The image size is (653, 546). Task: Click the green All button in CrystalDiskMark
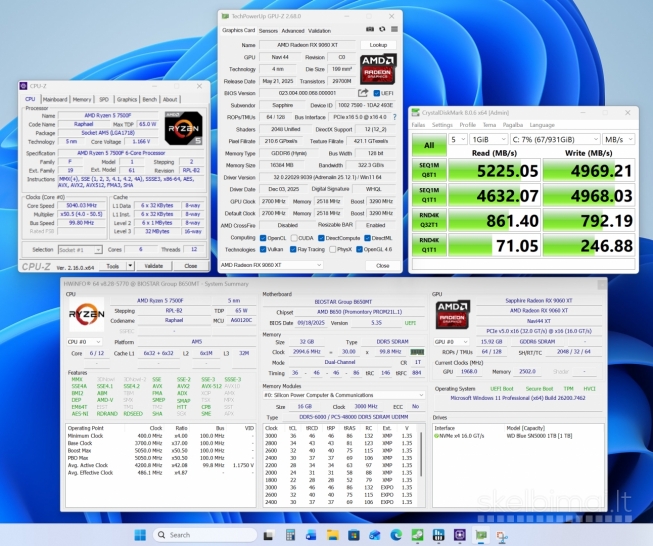point(429,145)
